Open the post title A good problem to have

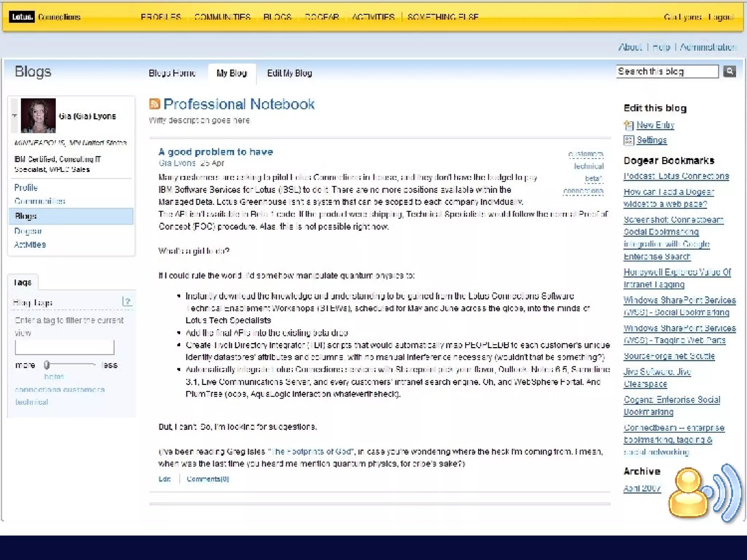coord(216,152)
